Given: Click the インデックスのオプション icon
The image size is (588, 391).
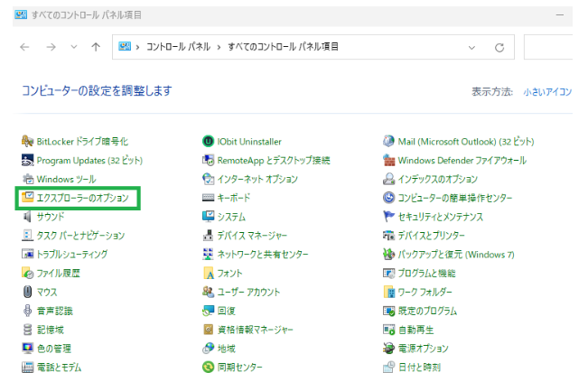Looking at the screenshot, I should click(389, 179).
